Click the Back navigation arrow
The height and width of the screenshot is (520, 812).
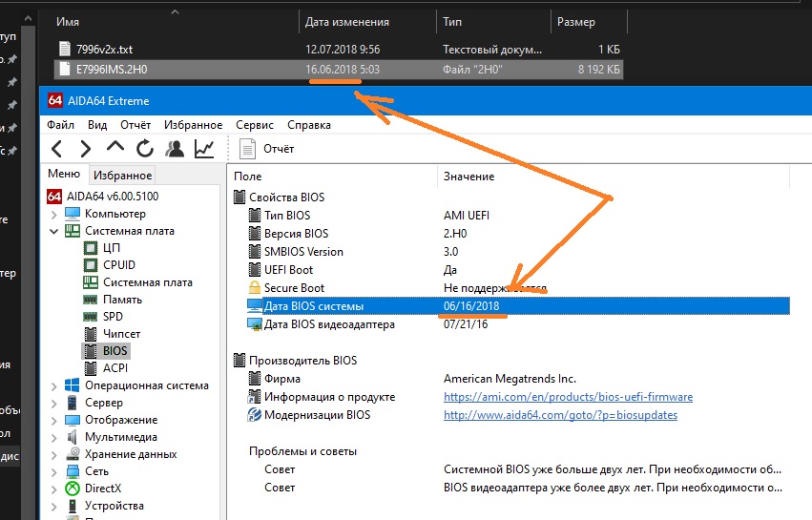(57, 149)
